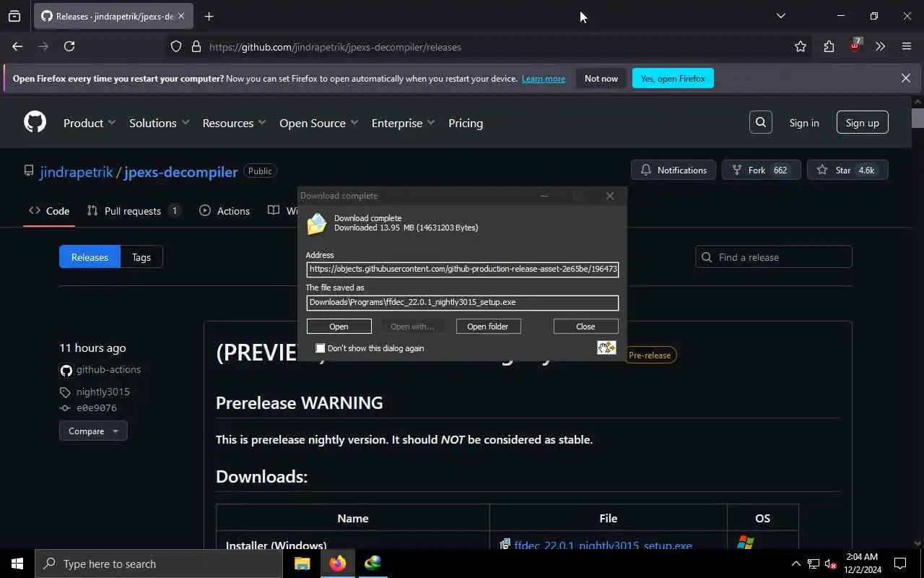Screen dimensions: 924x578
Task: Reload the page with the refresh icon
Action: [69, 46]
